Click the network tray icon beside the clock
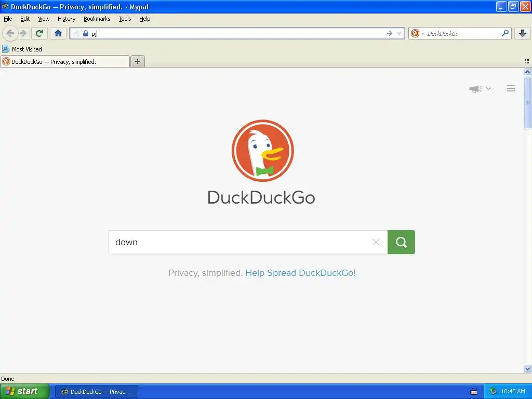The image size is (532, 399). [x=493, y=391]
